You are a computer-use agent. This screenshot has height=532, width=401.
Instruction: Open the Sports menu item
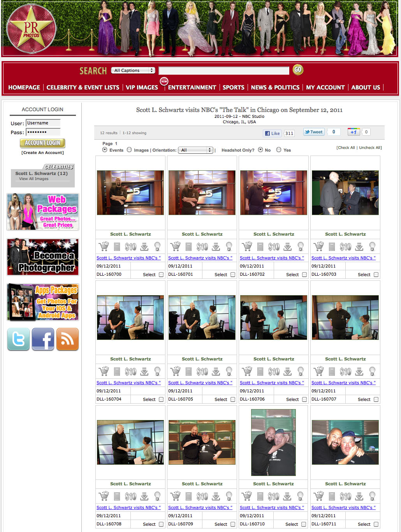[x=233, y=87]
